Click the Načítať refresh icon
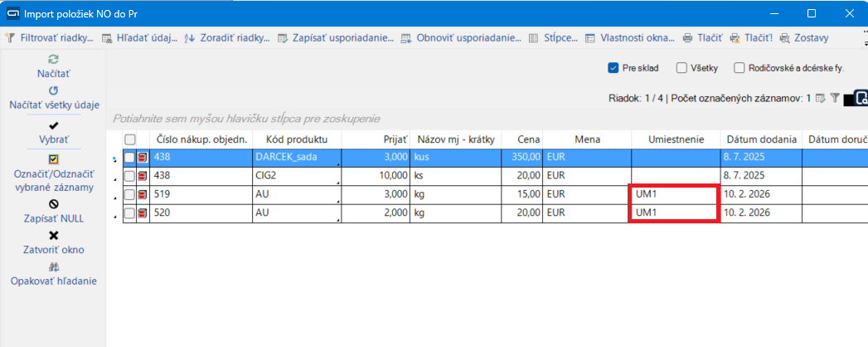Screen dimensions: 868x347 click(53, 60)
